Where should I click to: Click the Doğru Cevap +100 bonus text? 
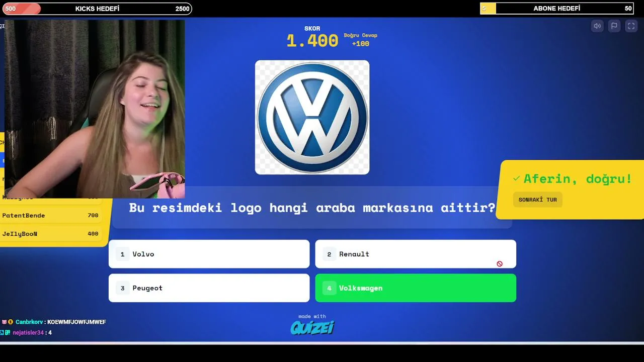[x=361, y=40]
